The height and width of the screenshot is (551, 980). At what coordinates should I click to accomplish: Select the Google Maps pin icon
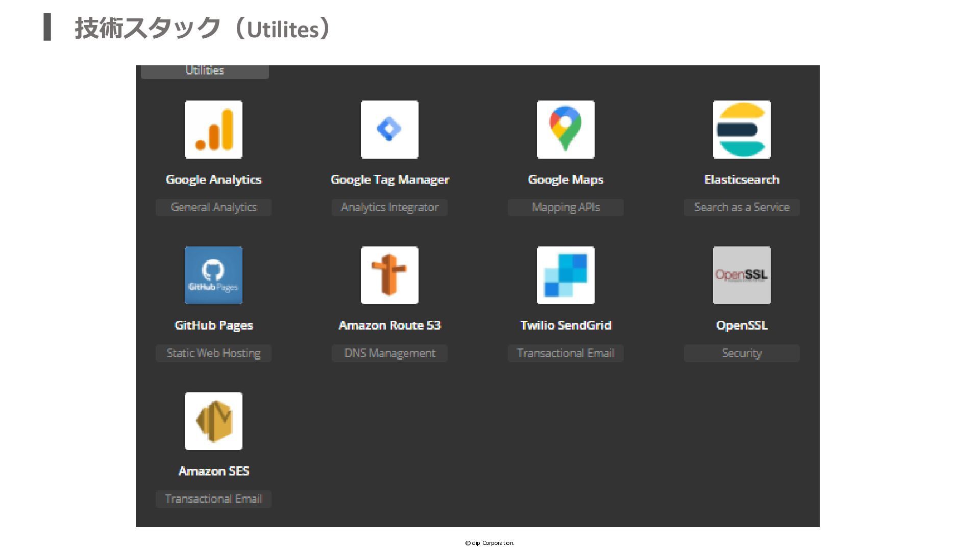(x=566, y=130)
